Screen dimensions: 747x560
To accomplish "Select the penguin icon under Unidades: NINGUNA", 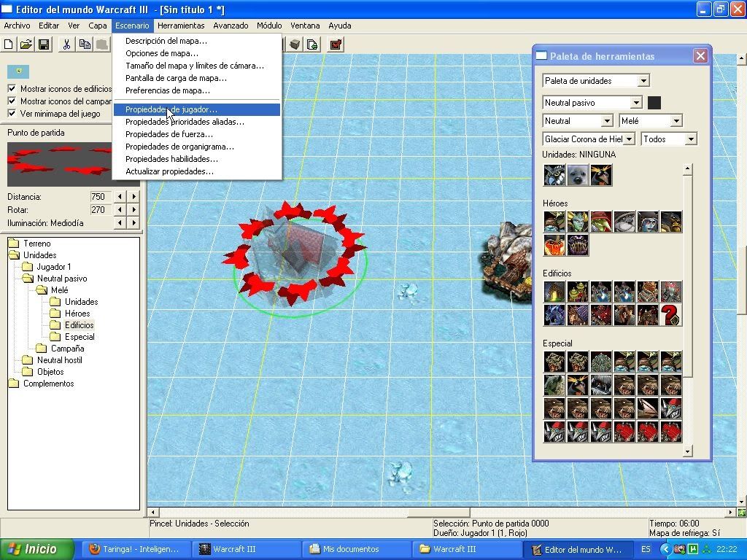I will 601,175.
